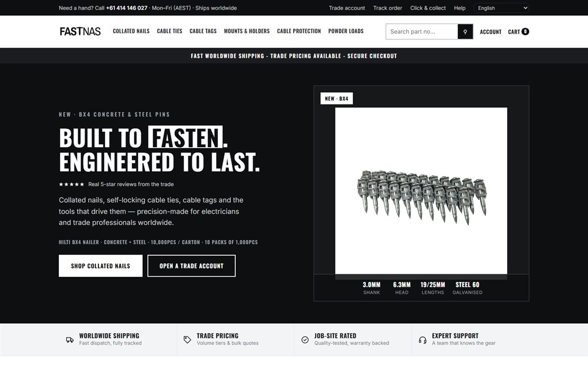Open the Cart
Image resolution: width=588 pixels, height=368 pixels.
[x=518, y=32]
